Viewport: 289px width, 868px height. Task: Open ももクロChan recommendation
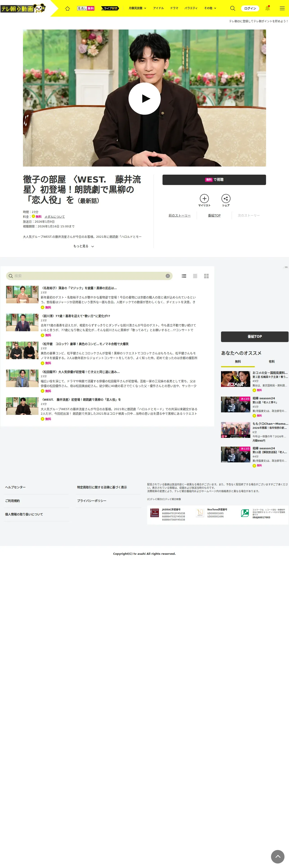[x=255, y=432]
